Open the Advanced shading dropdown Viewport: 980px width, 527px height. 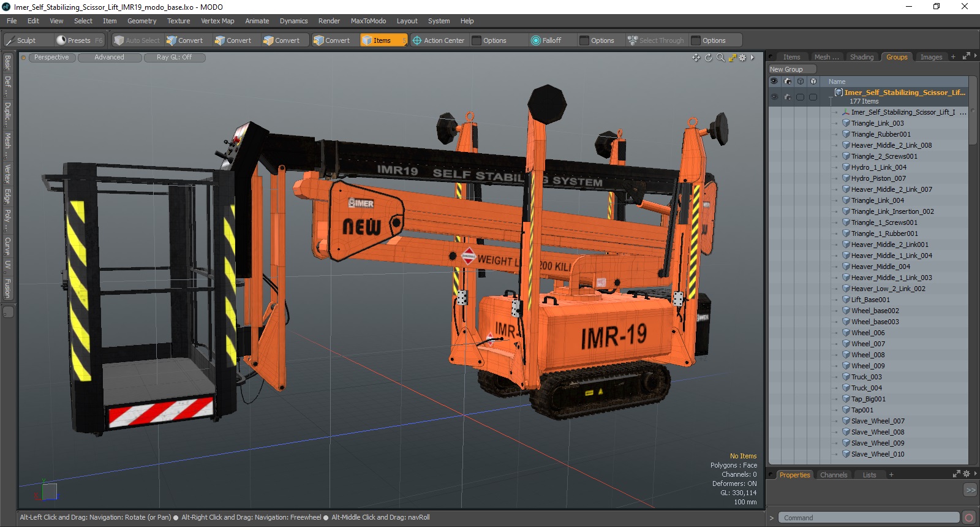click(x=109, y=58)
